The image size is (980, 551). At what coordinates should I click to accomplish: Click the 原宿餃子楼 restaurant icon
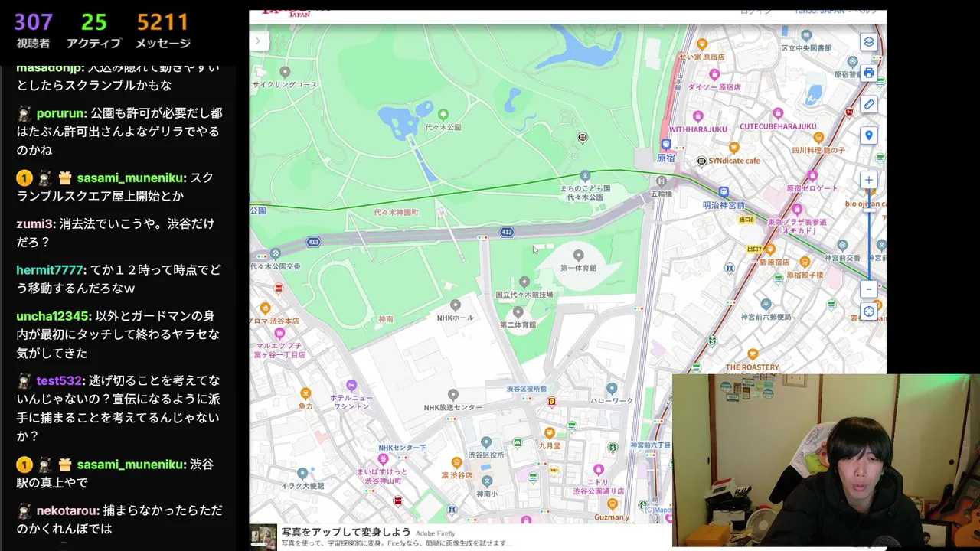pyautogui.click(x=805, y=262)
